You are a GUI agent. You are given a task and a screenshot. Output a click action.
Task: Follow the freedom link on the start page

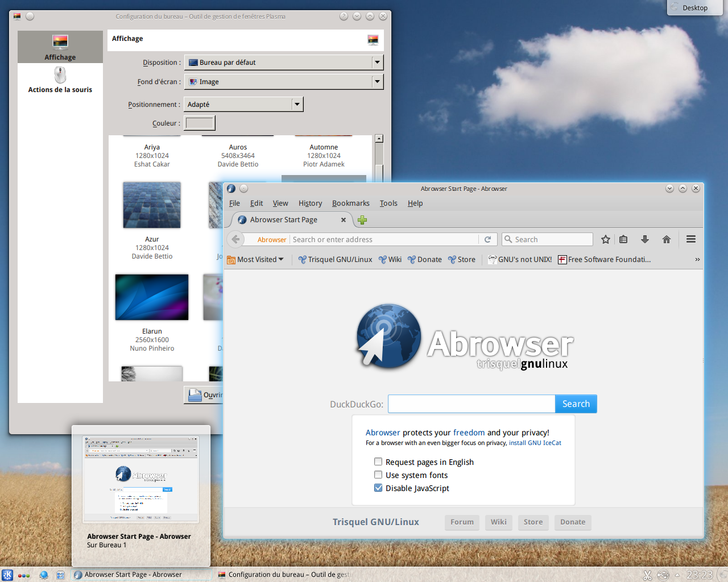(469, 433)
